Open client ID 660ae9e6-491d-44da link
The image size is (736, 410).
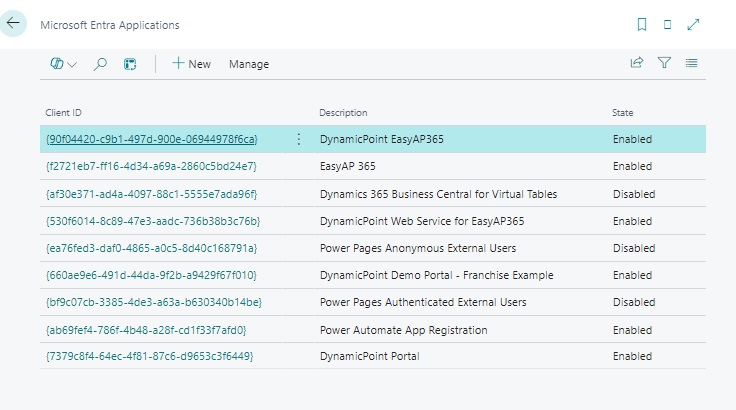151,275
